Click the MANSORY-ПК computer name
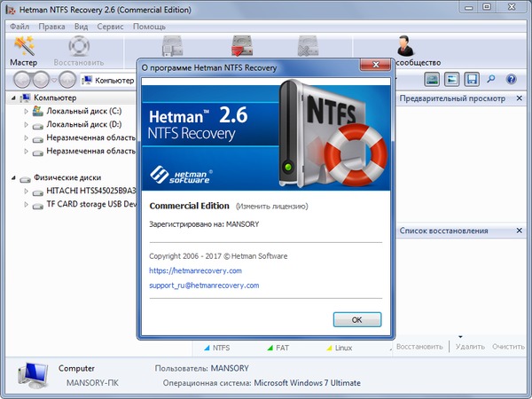The height and width of the screenshot is (399, 532). click(x=92, y=383)
